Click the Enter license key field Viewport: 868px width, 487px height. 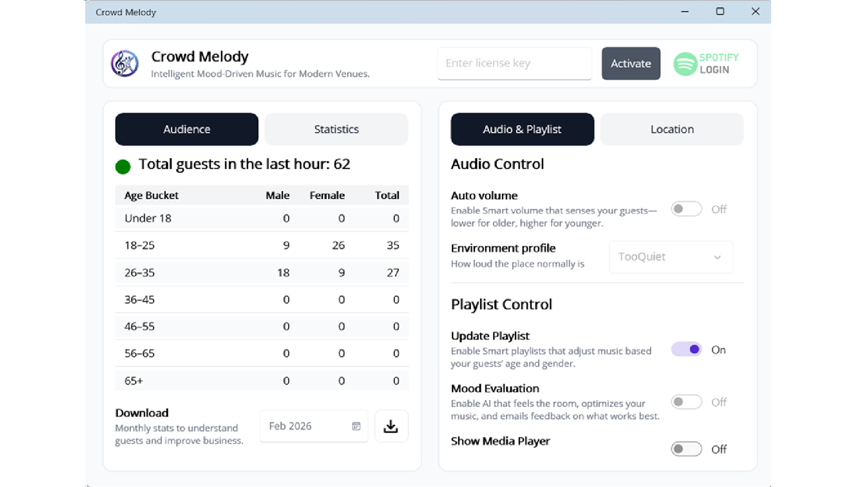[514, 63]
